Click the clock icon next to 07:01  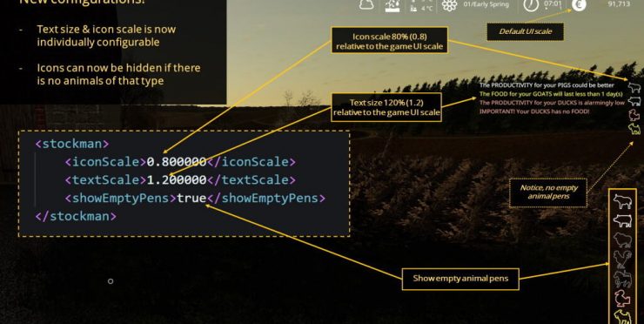tap(531, 5)
